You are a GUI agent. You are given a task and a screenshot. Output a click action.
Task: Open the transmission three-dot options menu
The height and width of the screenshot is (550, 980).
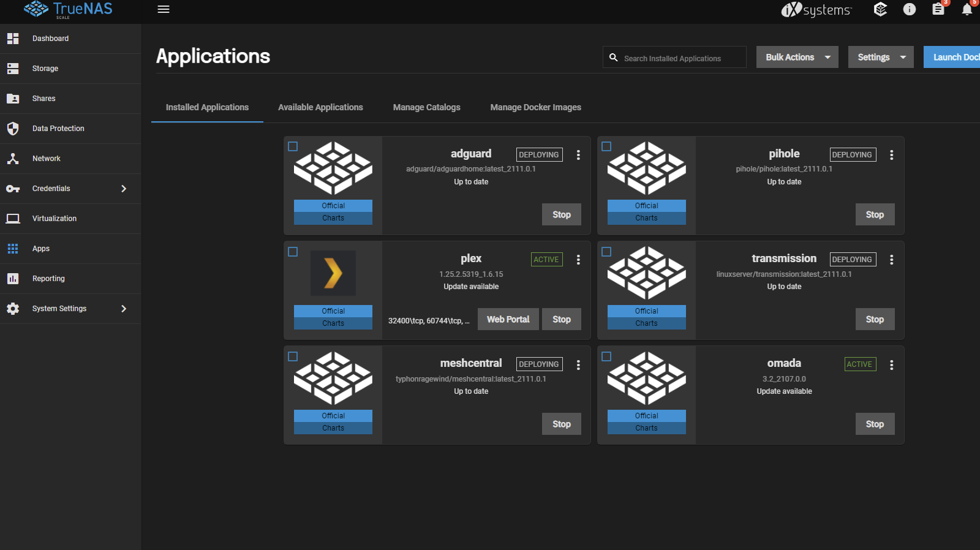click(x=892, y=260)
